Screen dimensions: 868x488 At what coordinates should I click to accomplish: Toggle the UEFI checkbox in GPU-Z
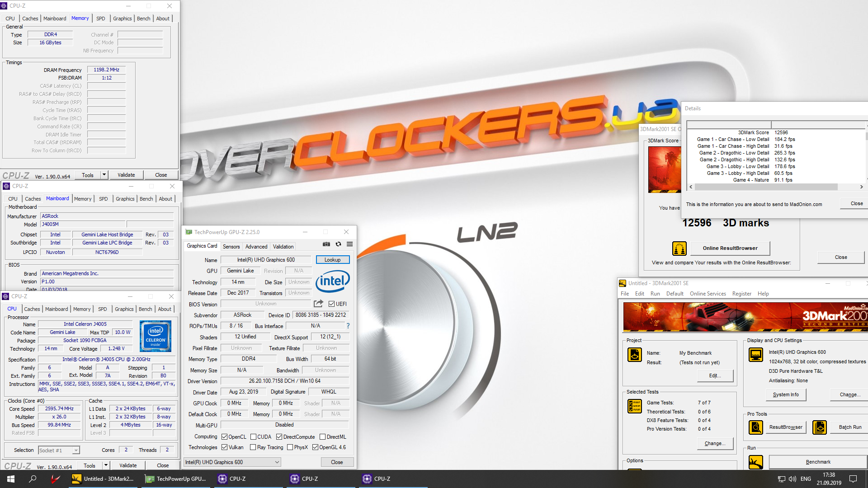(x=331, y=304)
